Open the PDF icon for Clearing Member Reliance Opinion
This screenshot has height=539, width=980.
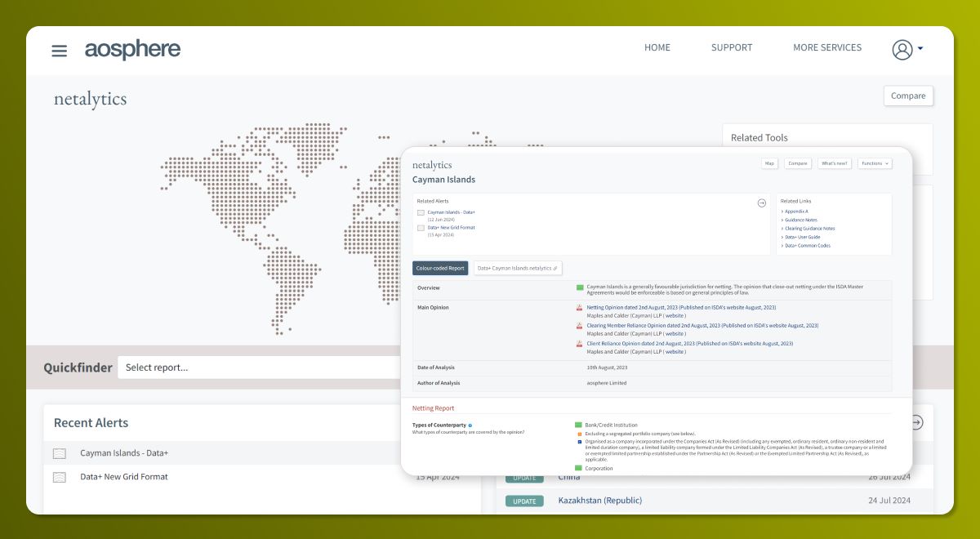click(x=579, y=326)
